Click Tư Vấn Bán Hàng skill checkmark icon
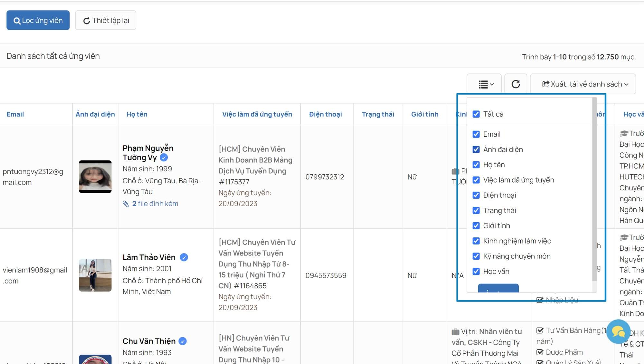The width and height of the screenshot is (644, 364). coord(540,330)
